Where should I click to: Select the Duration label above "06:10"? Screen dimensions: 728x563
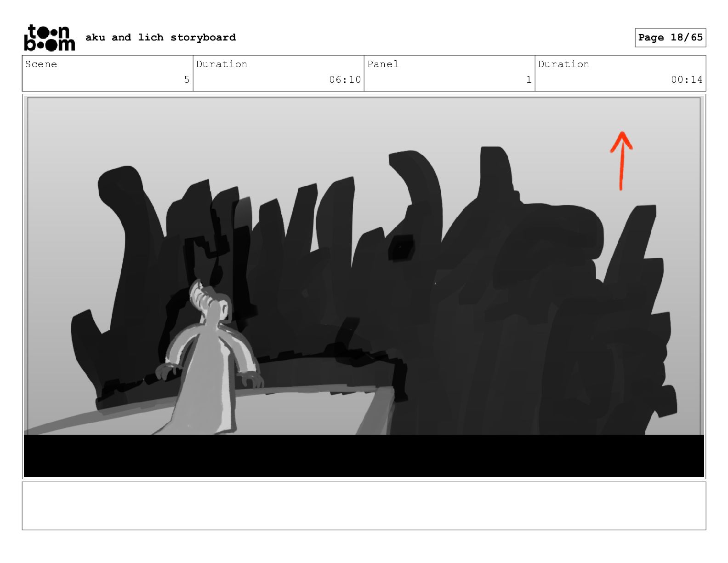click(222, 64)
